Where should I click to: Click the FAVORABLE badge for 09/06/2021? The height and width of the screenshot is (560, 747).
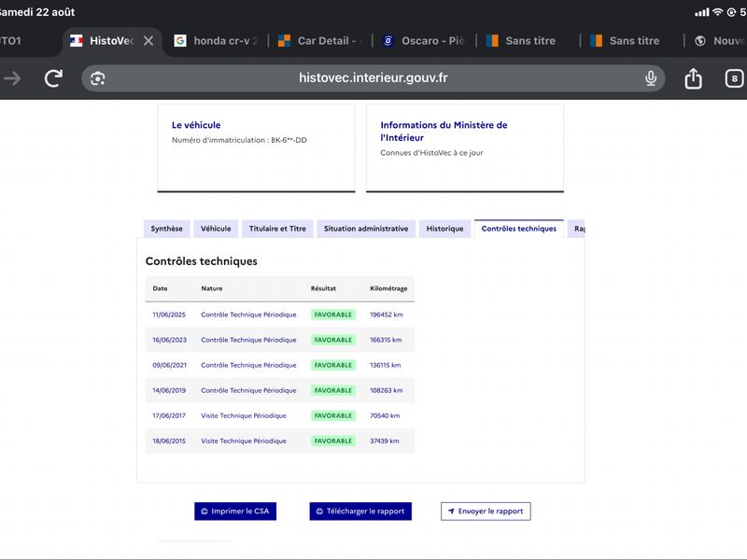pos(333,365)
